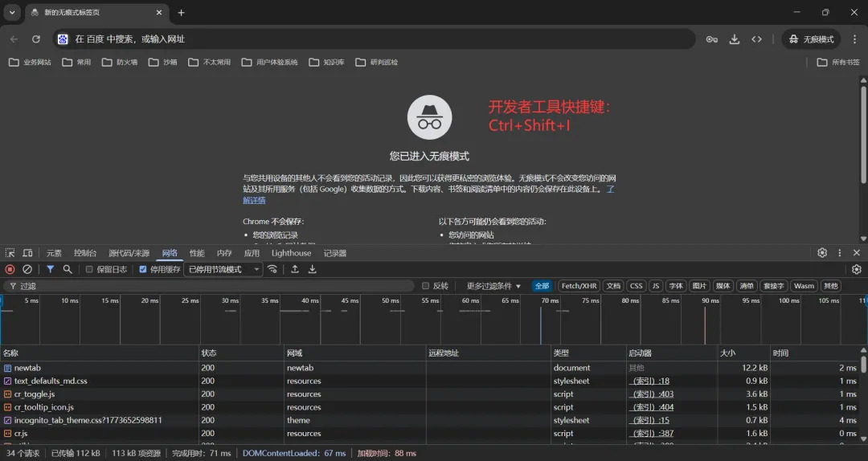Select the newtab request row

pyautogui.click(x=431, y=368)
